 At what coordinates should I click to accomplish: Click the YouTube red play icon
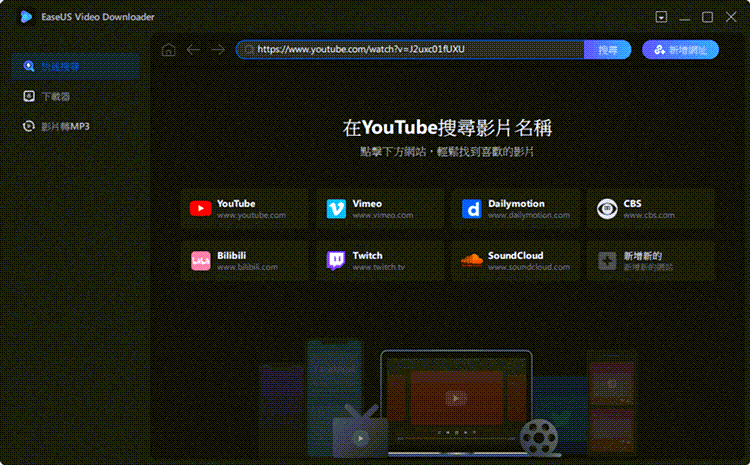coord(200,209)
